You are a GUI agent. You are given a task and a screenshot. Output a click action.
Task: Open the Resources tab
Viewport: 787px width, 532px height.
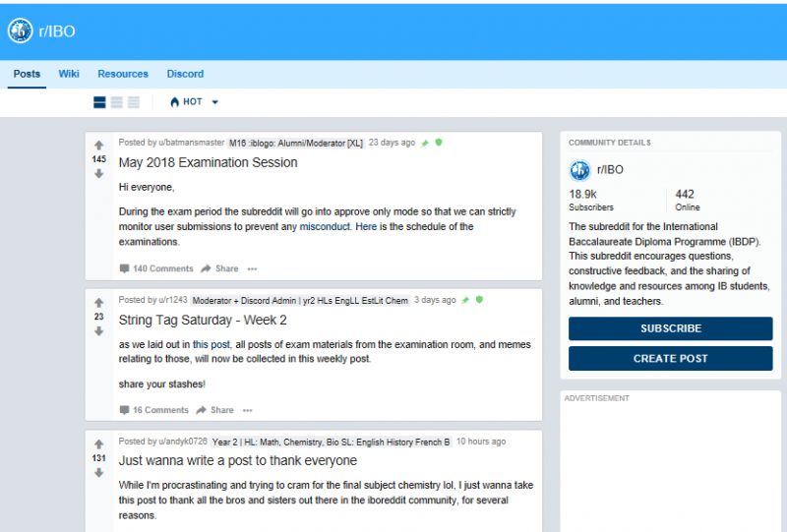tap(123, 74)
